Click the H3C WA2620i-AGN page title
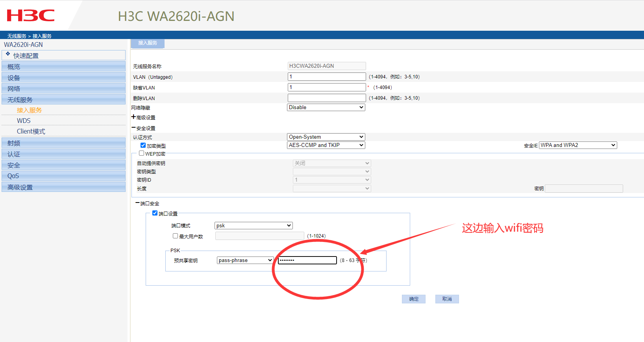Screen dimensions: 644x342 (x=176, y=16)
